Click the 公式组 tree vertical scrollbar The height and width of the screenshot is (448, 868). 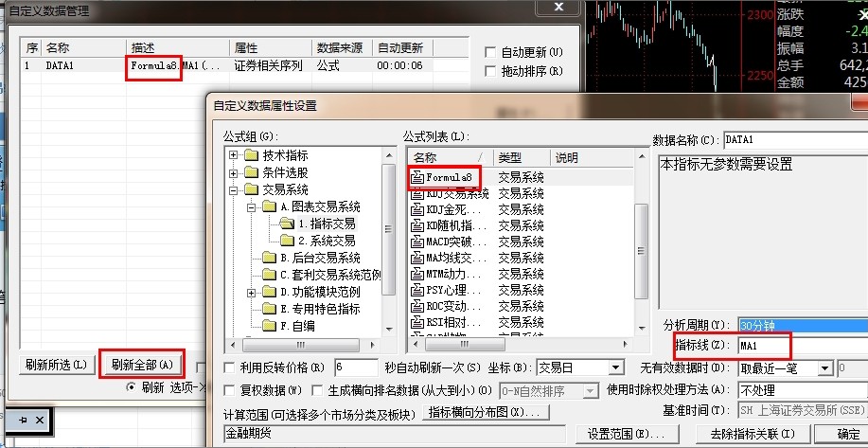tap(389, 242)
